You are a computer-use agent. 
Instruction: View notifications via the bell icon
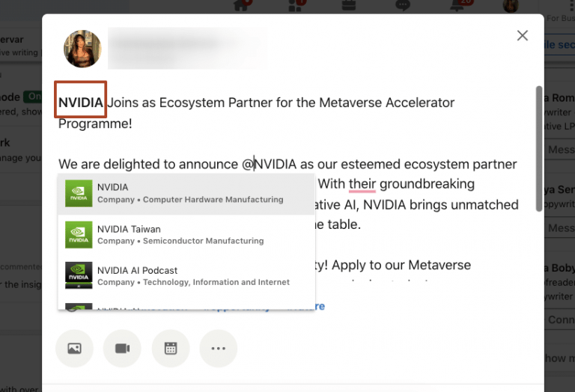pyautogui.click(x=457, y=6)
